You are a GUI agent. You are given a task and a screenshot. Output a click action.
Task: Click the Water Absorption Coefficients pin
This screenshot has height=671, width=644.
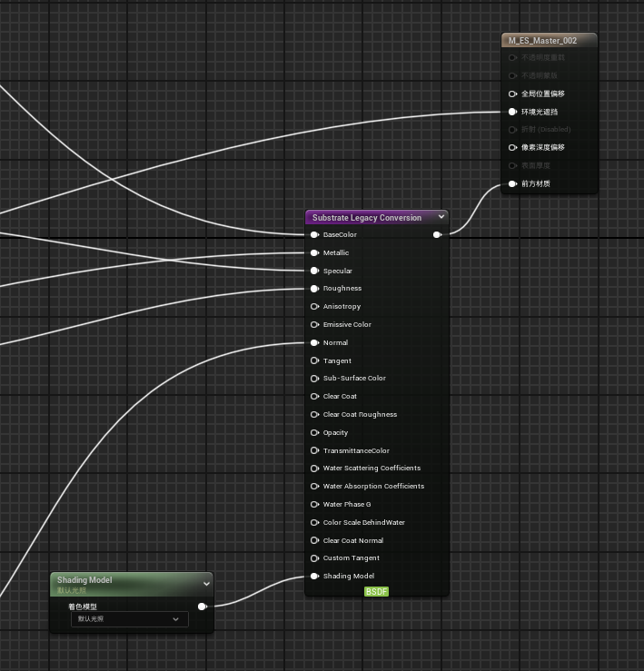click(x=314, y=486)
